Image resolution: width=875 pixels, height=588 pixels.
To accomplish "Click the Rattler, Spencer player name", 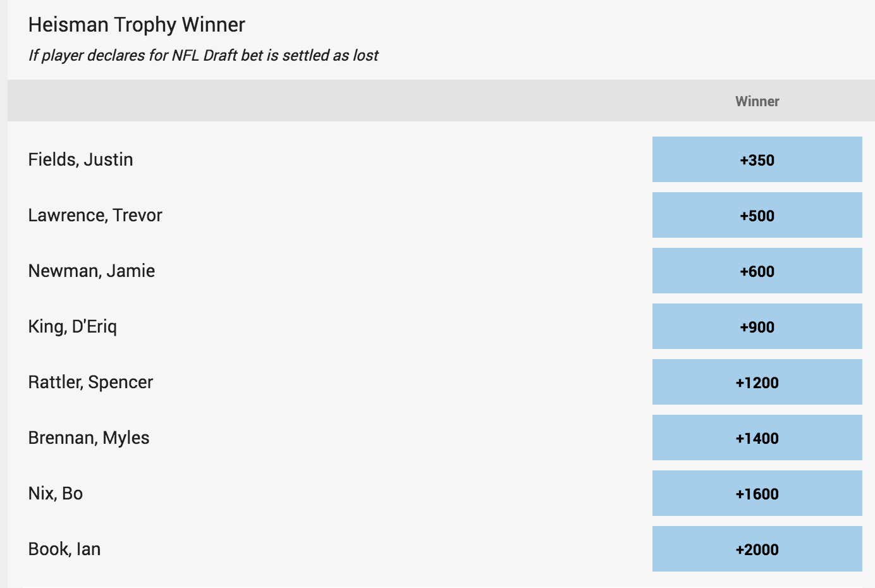I will click(91, 383).
